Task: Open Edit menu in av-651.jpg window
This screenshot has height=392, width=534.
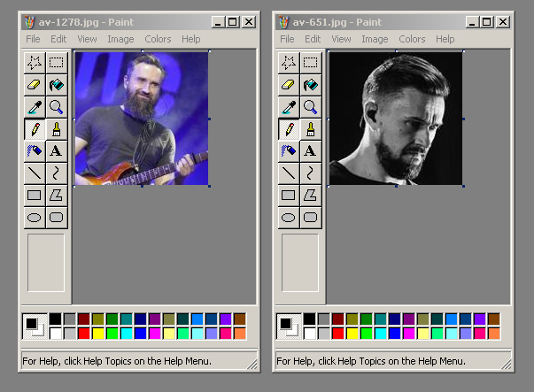Action: pyautogui.click(x=313, y=39)
